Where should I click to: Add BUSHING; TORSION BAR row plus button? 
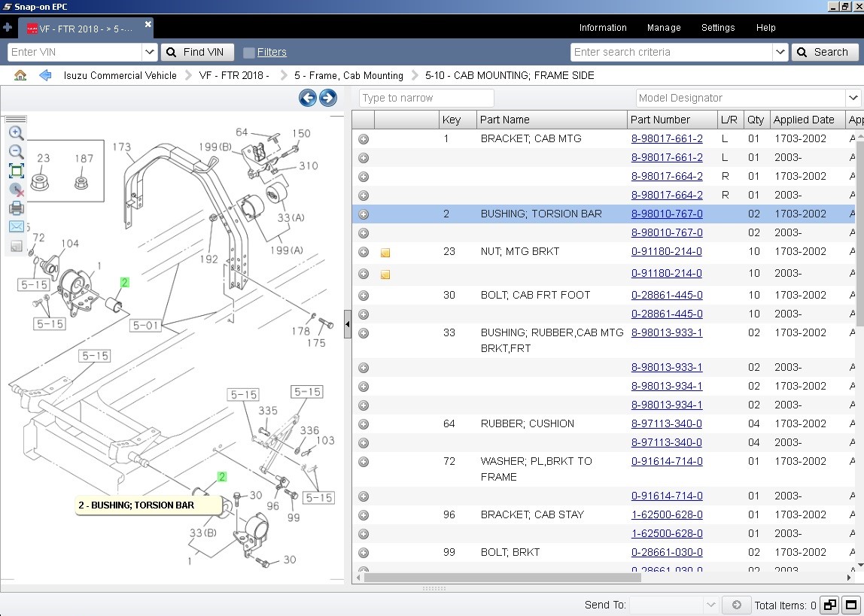click(364, 214)
